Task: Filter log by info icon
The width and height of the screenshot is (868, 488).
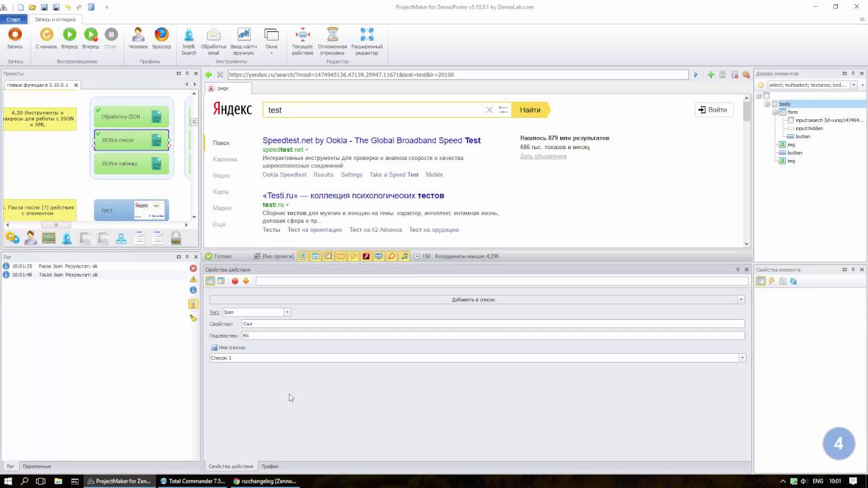Action: (x=193, y=290)
